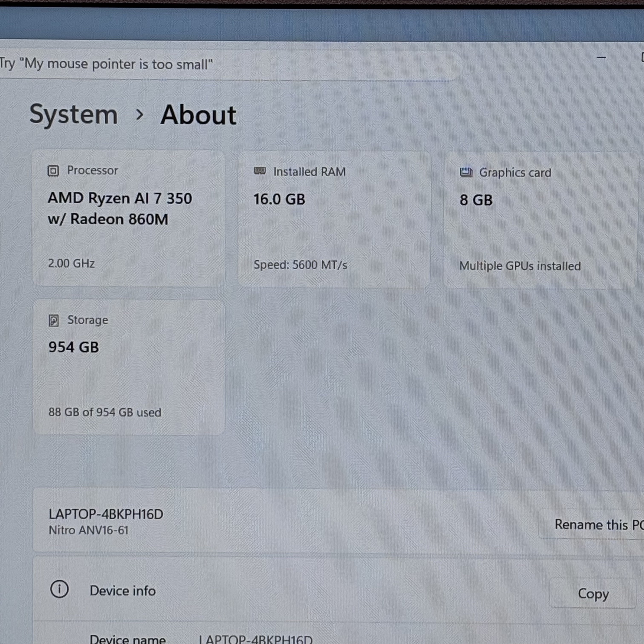
Task: Click the Storage label
Action: coord(88,320)
